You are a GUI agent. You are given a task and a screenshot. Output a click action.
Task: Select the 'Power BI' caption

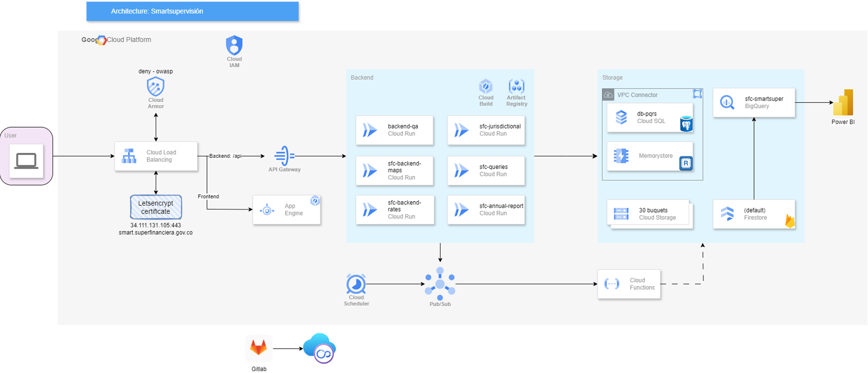pos(843,122)
